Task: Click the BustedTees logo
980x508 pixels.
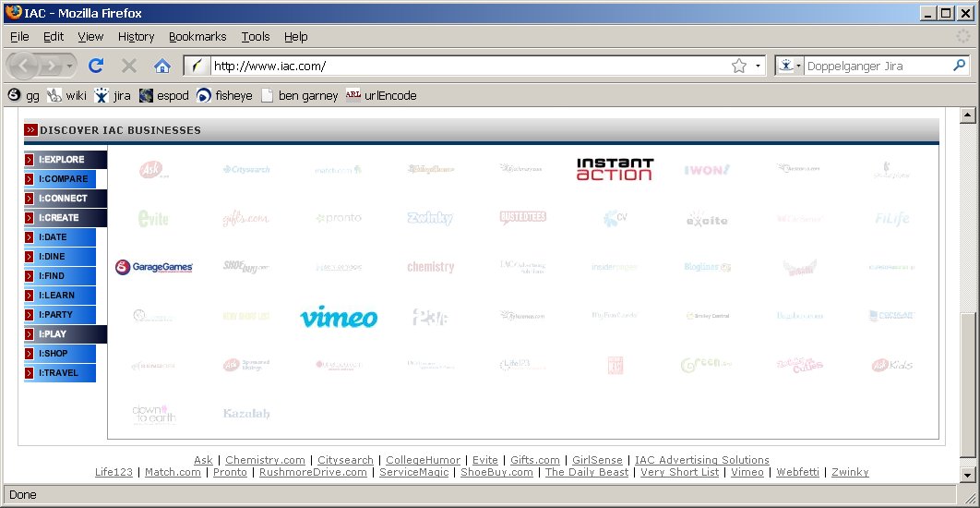Action: pyautogui.click(x=523, y=218)
